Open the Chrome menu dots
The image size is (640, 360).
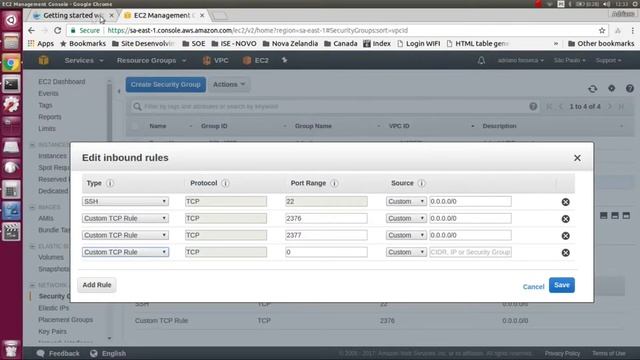pyautogui.click(x=633, y=31)
